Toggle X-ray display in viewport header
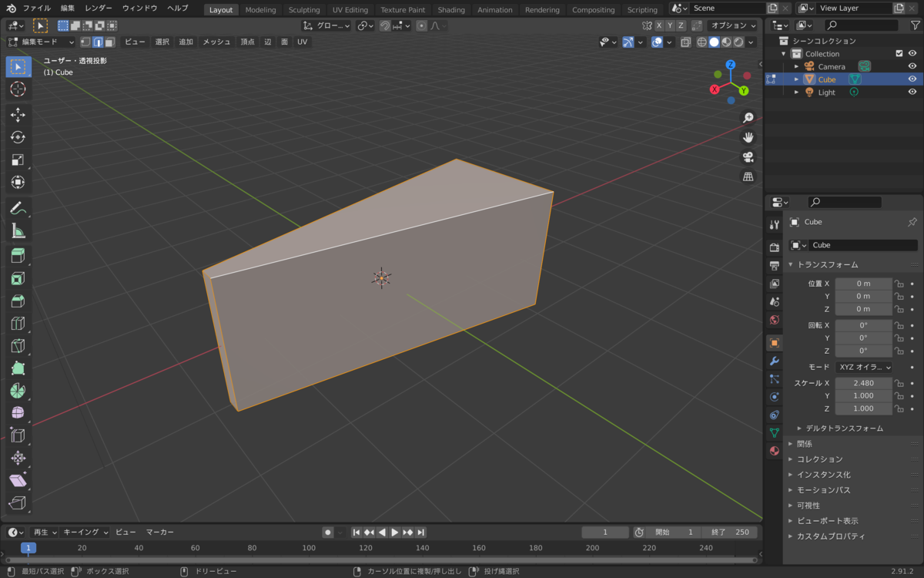This screenshot has width=924, height=578. point(686,42)
